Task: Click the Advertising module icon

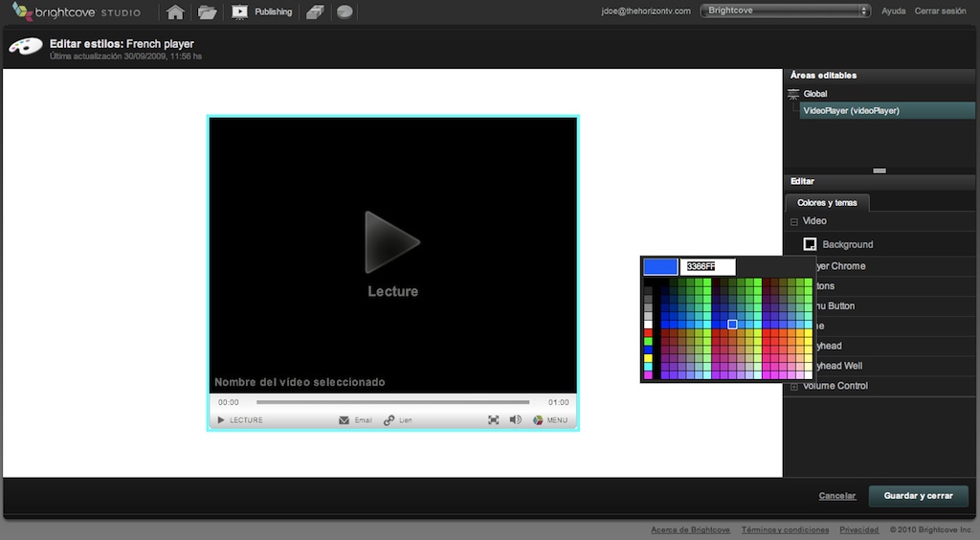Action: [x=314, y=11]
